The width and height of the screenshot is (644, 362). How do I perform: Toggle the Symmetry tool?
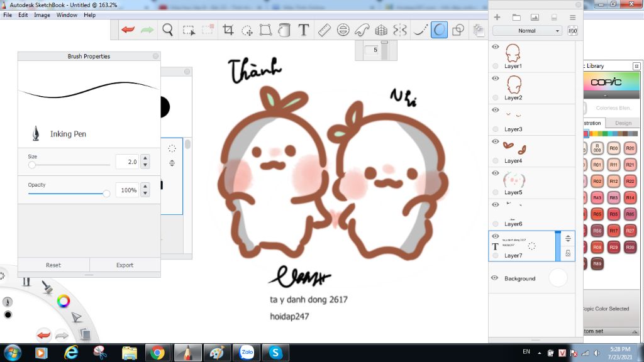[400, 30]
